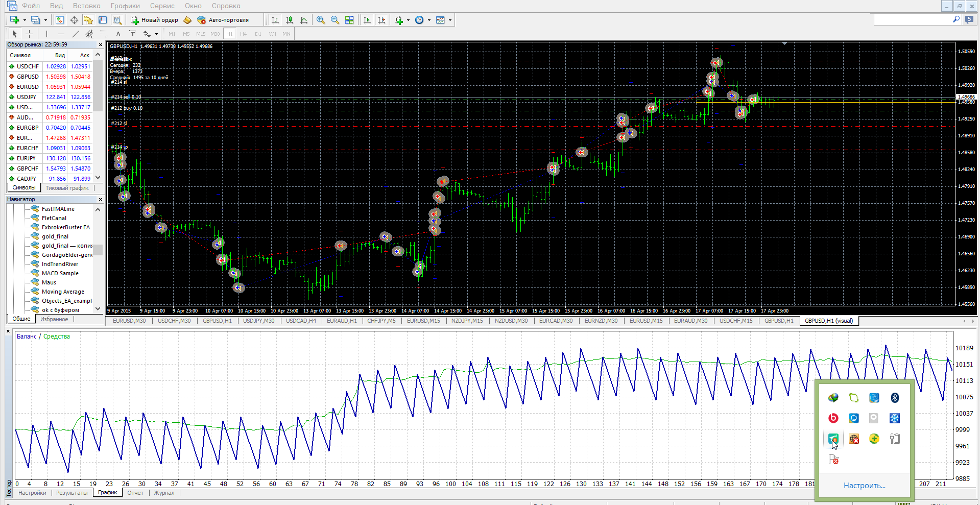Switch to Тиковый график tab
The height and width of the screenshot is (505, 980).
click(x=67, y=188)
